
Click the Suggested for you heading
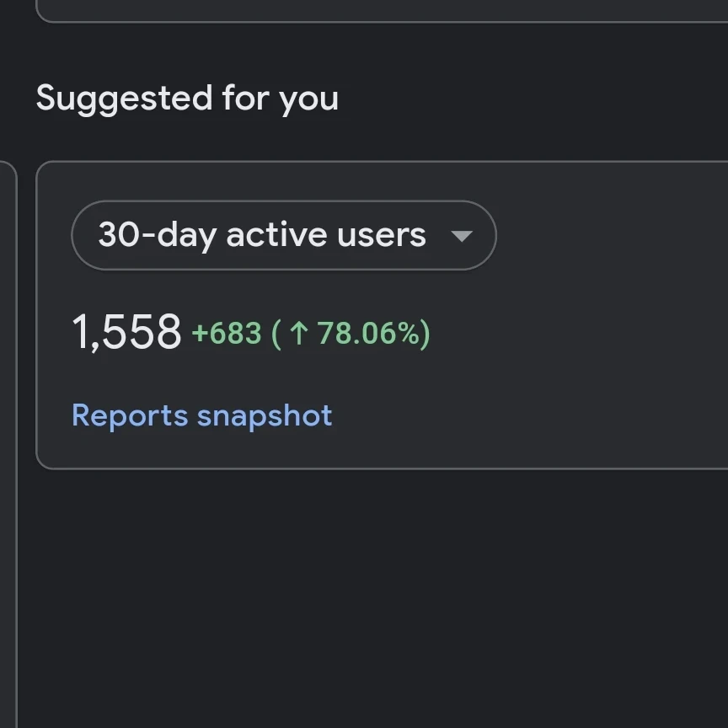[x=187, y=99]
